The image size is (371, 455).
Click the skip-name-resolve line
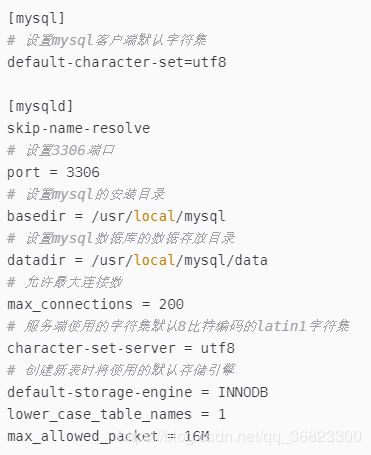click(x=79, y=128)
